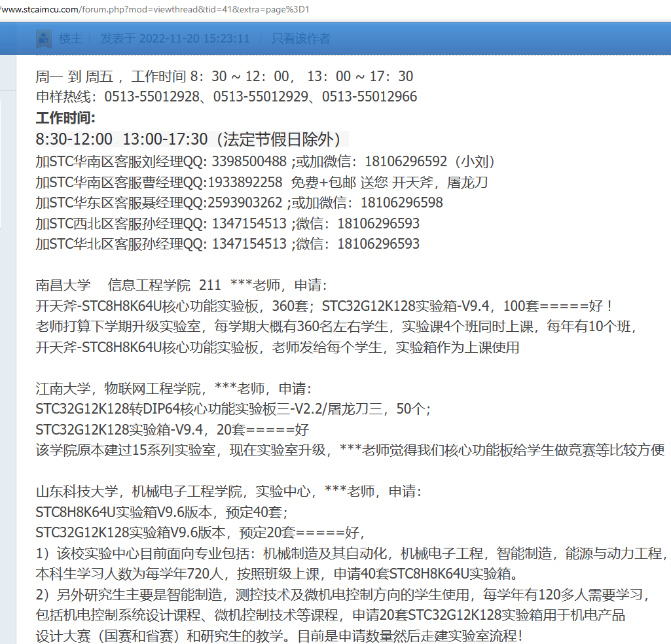
Task: Click the line 该学院原本建过15系列实验室
Action: [350, 450]
